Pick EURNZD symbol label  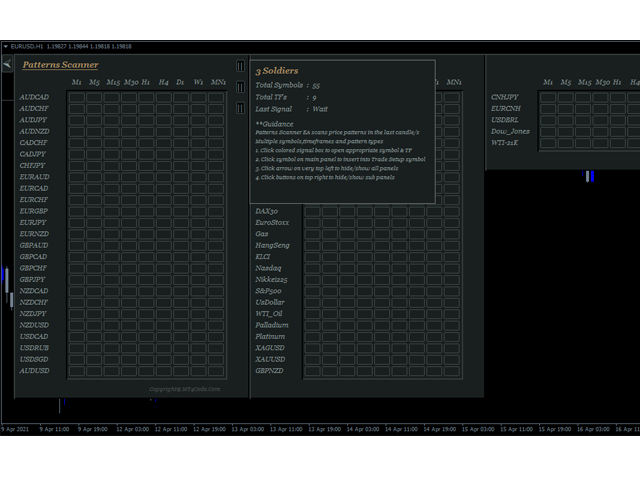pyautogui.click(x=34, y=234)
